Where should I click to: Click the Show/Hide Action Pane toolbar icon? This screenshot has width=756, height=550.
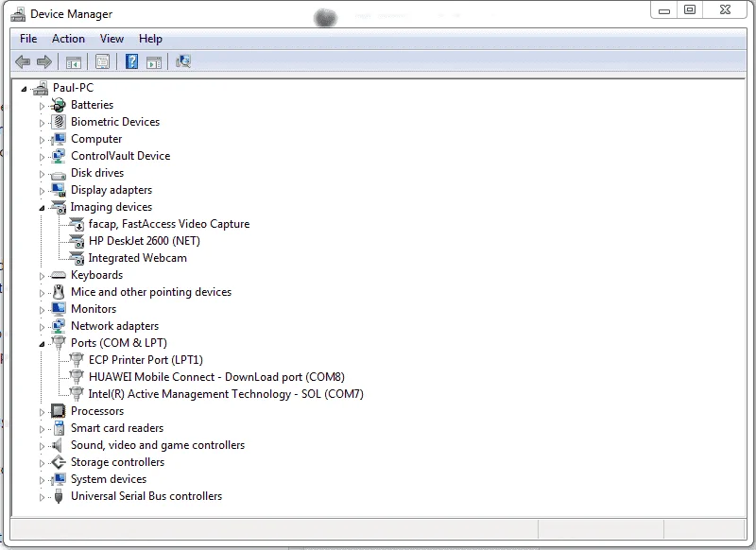coord(154,62)
